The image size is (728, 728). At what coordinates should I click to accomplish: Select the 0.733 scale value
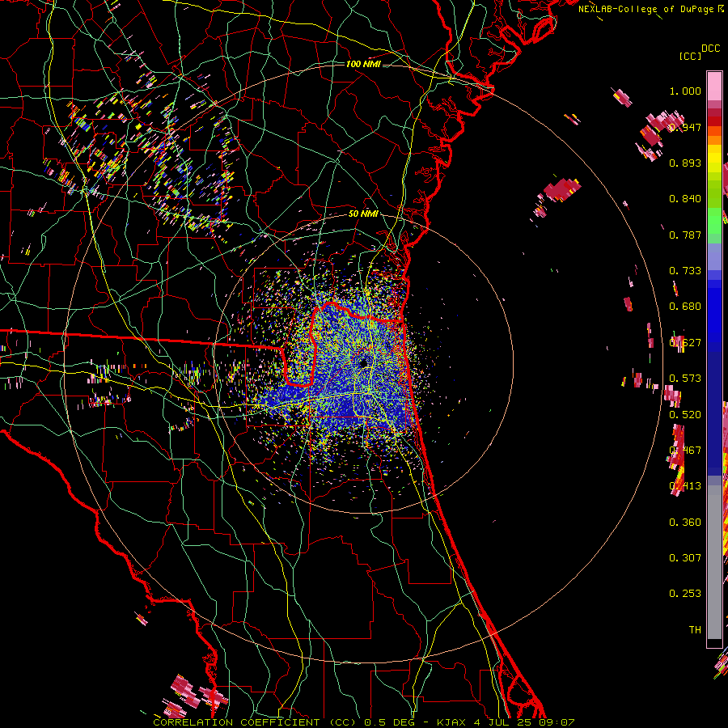(685, 271)
